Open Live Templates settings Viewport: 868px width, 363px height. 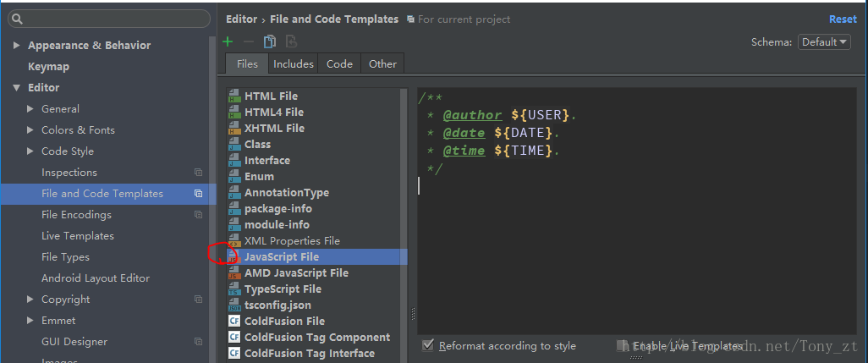click(78, 236)
